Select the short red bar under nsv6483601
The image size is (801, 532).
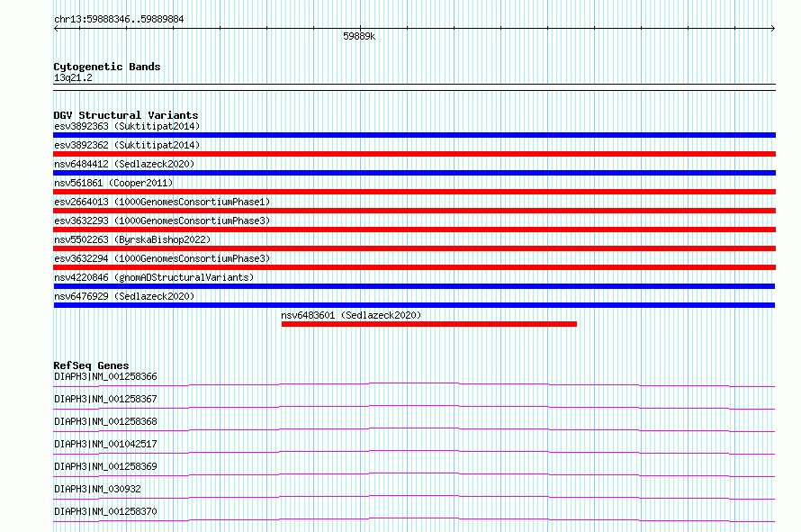(429, 324)
